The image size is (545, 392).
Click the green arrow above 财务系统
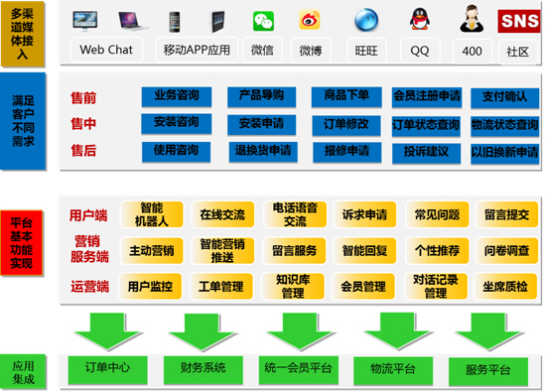(x=202, y=332)
